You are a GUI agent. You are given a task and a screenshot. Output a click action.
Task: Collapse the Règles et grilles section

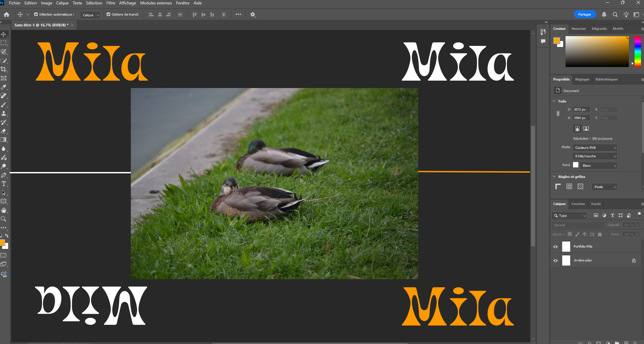click(554, 176)
